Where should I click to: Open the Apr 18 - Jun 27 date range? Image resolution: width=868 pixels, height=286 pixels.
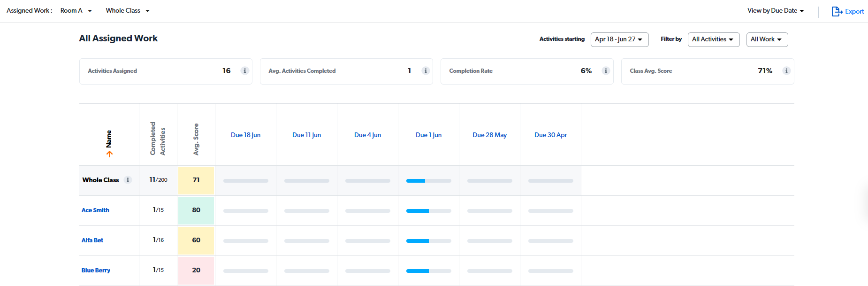pyautogui.click(x=619, y=39)
